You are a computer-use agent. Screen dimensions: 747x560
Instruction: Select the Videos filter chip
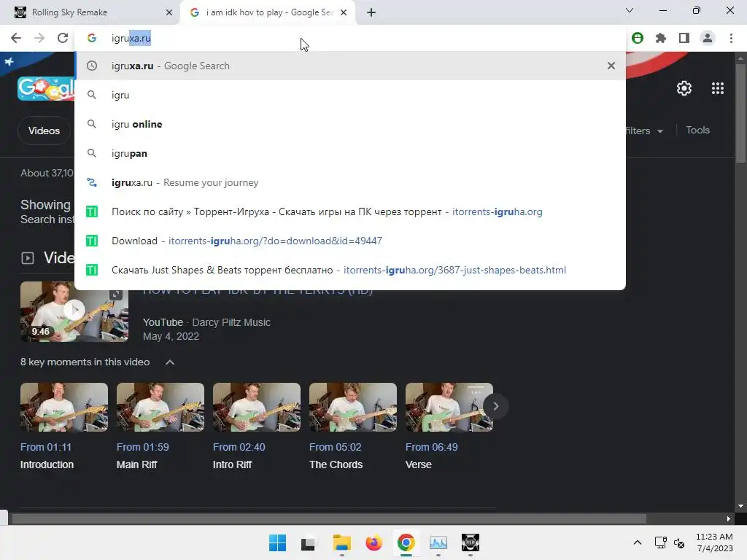pos(44,131)
